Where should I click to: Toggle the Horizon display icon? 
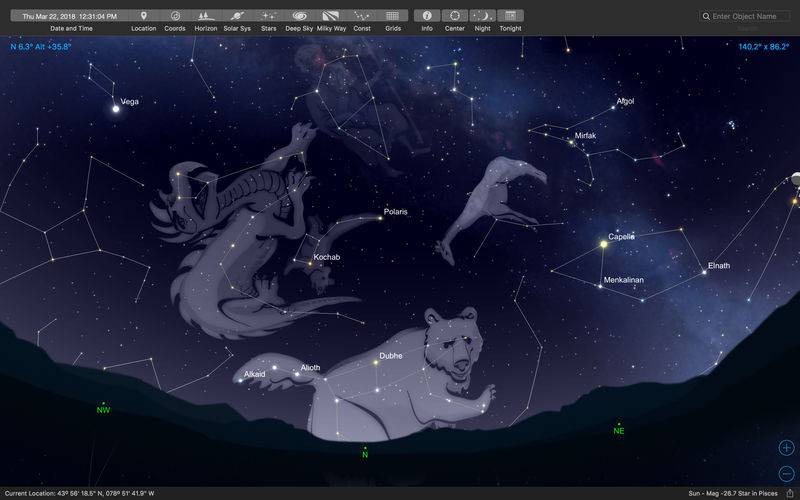206,16
